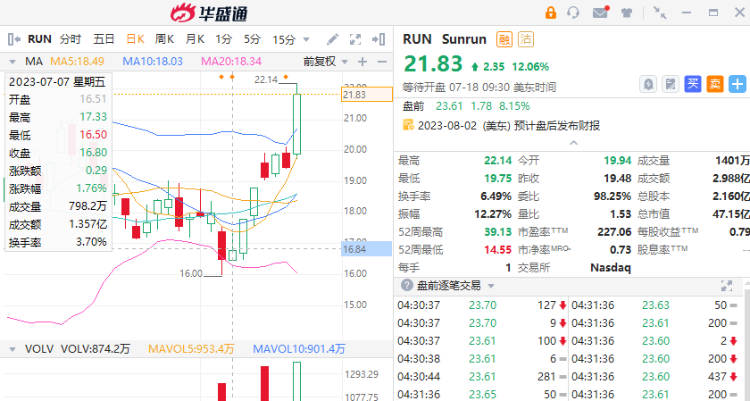This screenshot has width=750, height=401.
Task: Click the 21.83 current price axis tag
Action: pos(366,95)
